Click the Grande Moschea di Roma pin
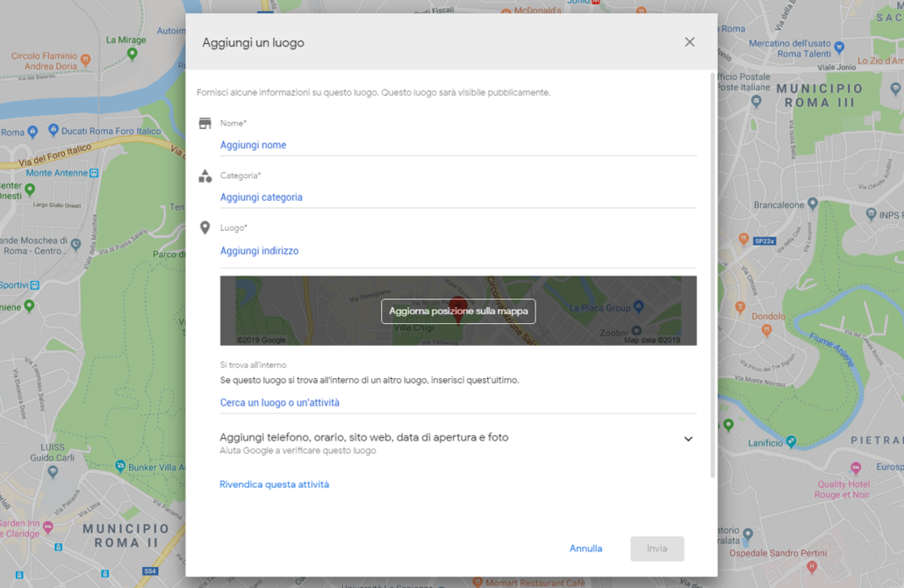The height and width of the screenshot is (588, 904). pos(75,245)
